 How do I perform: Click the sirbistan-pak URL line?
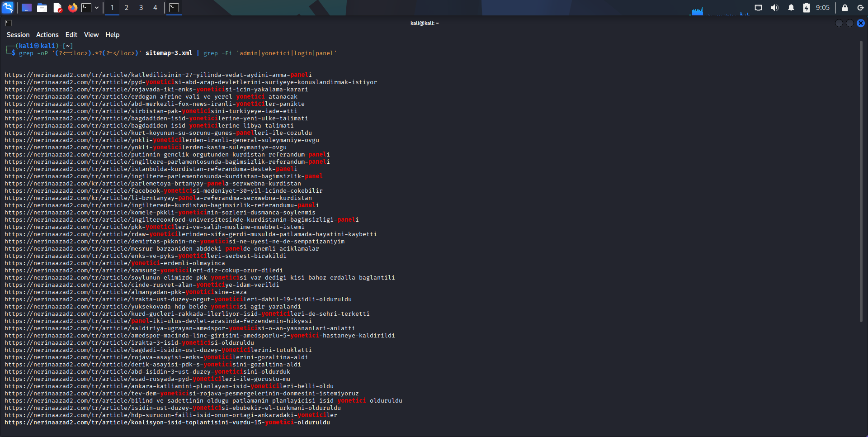coord(151,111)
